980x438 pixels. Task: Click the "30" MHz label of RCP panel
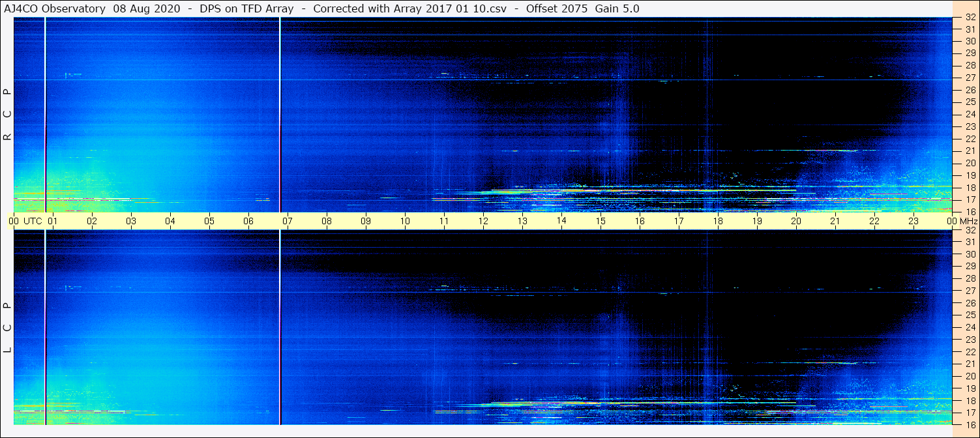[x=970, y=41]
